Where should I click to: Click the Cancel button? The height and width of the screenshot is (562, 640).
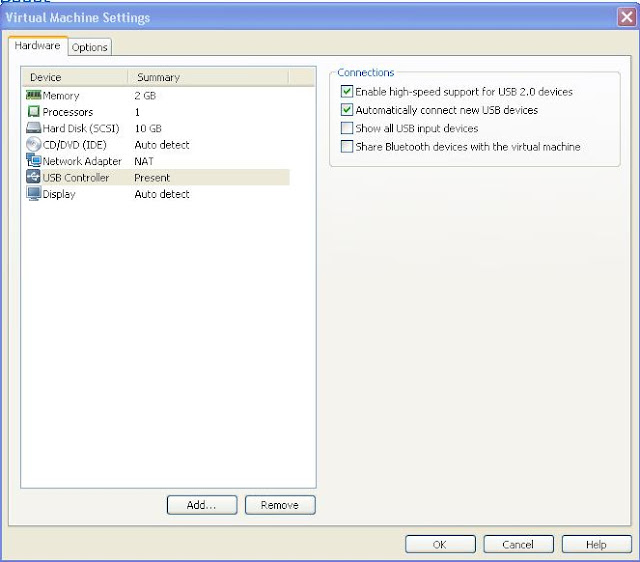pos(518,544)
